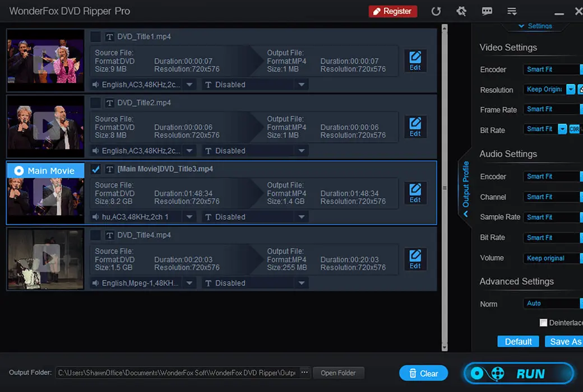
Task: Select the Sample Rate Smart Fit field
Action: coord(553,217)
